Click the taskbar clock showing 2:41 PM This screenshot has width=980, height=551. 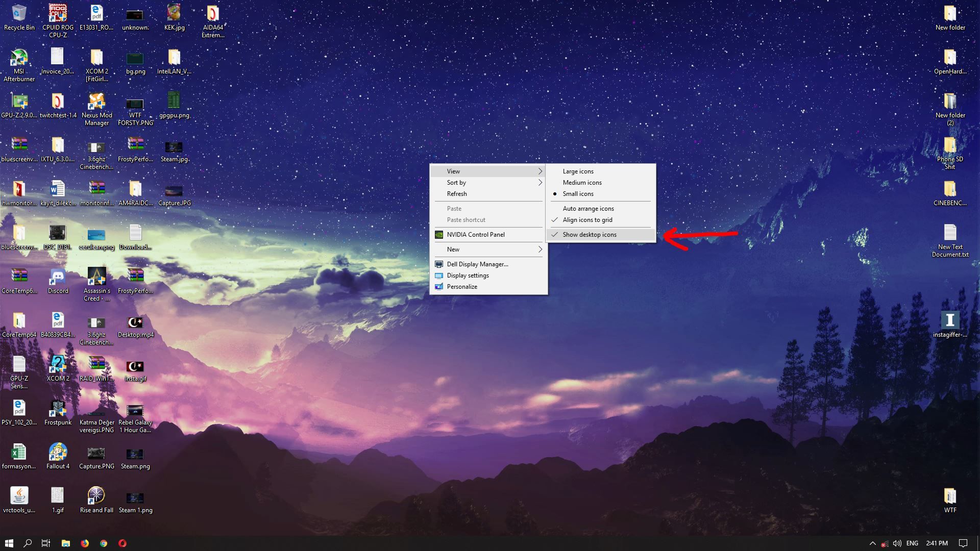(937, 543)
